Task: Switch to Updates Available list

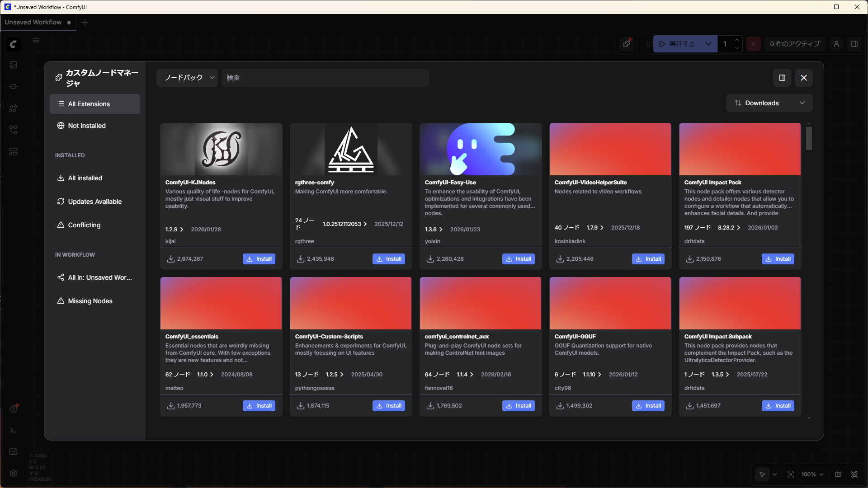Action: tap(94, 202)
